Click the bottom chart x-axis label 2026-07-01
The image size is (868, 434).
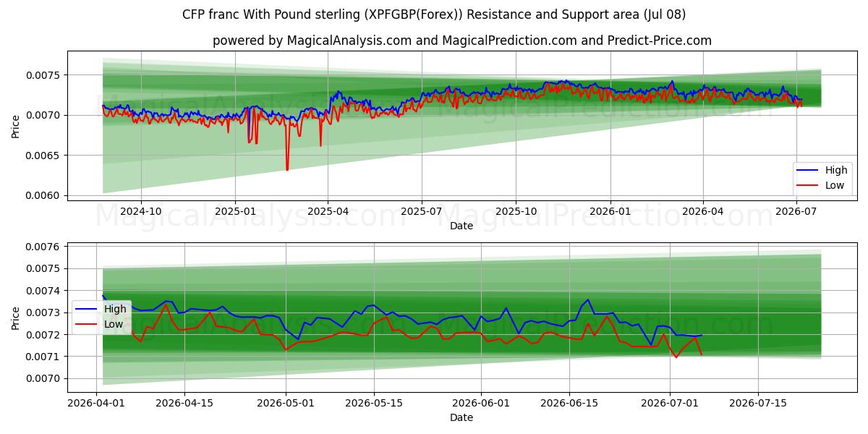pyautogui.click(x=670, y=404)
